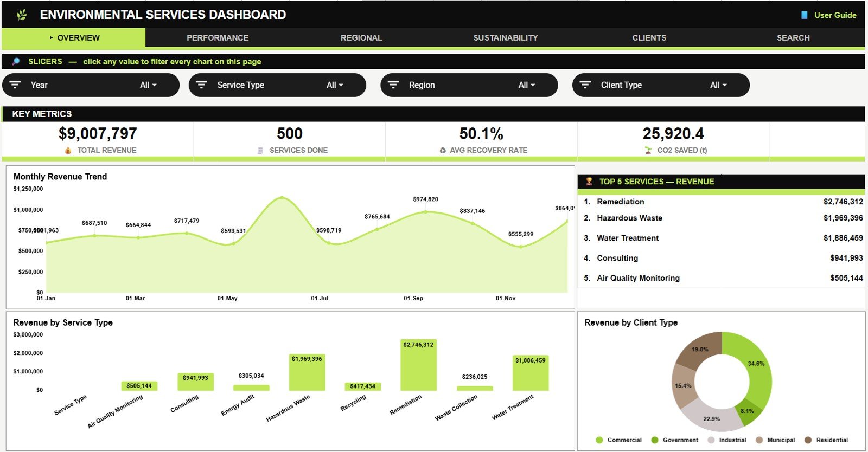Click the slicers magnifier icon
This screenshot has width=868, height=452.
coord(16,62)
